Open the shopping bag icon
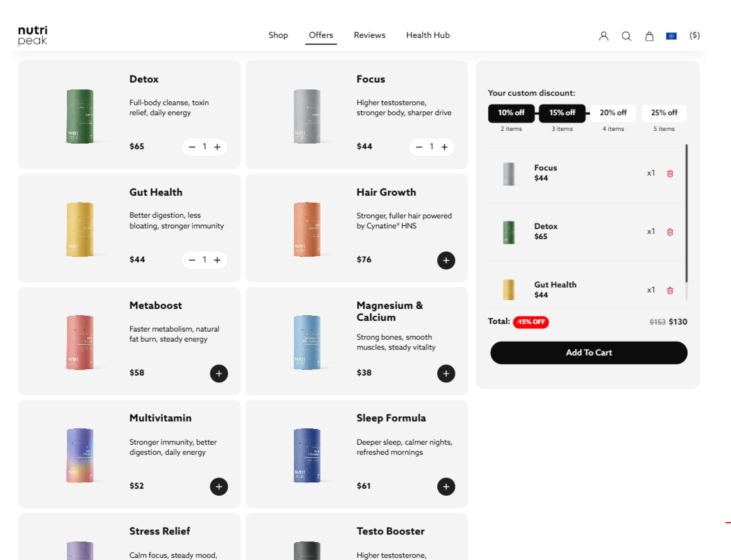 [x=649, y=36]
